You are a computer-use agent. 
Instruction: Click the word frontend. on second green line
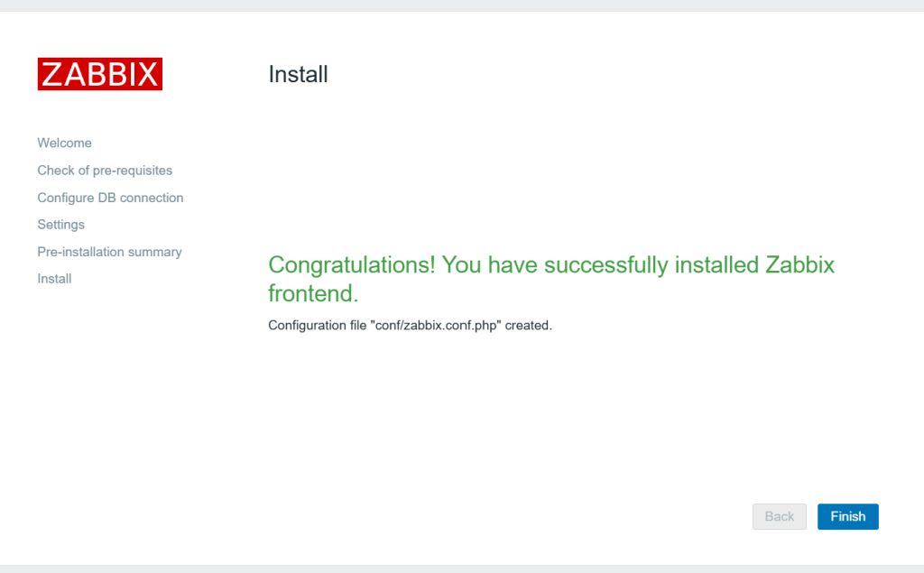point(313,294)
